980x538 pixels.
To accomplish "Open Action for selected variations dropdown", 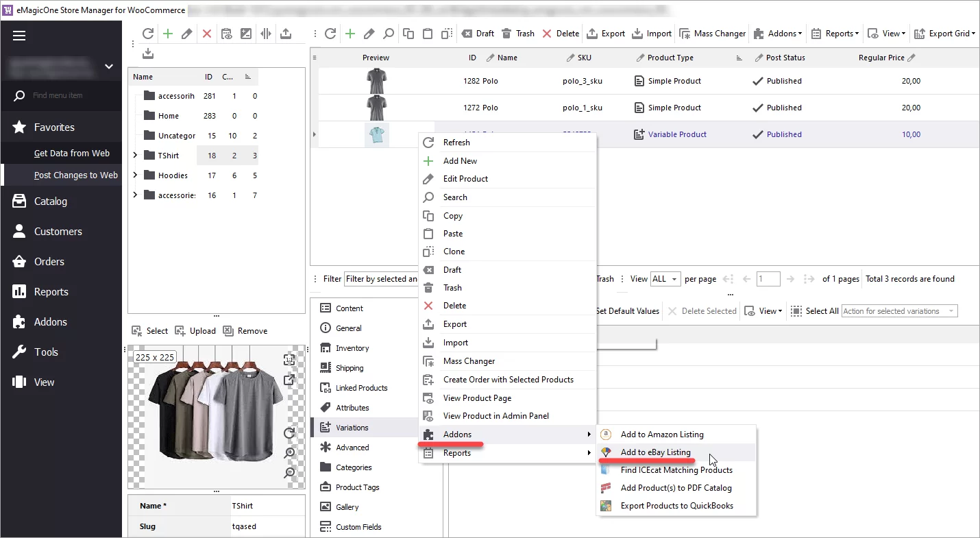I will [898, 310].
